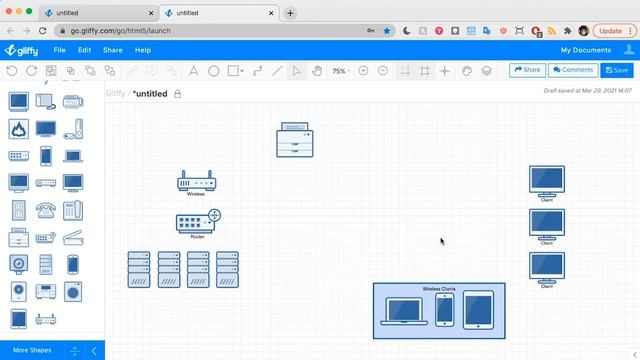Click the lock icon beside untitled
The image size is (640, 360).
coord(178,94)
